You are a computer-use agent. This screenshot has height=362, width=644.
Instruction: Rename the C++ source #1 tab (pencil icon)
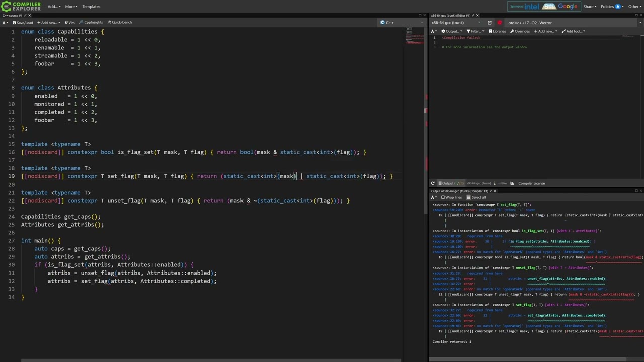click(25, 15)
